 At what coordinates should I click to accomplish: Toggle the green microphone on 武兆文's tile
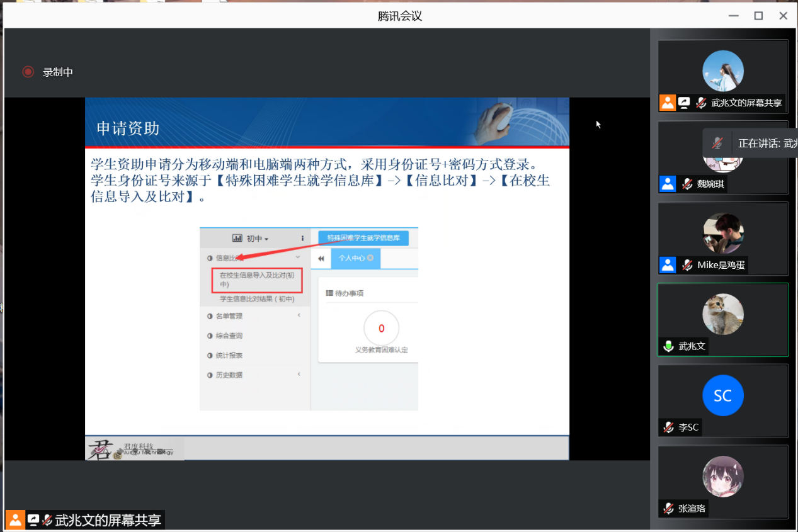668,346
